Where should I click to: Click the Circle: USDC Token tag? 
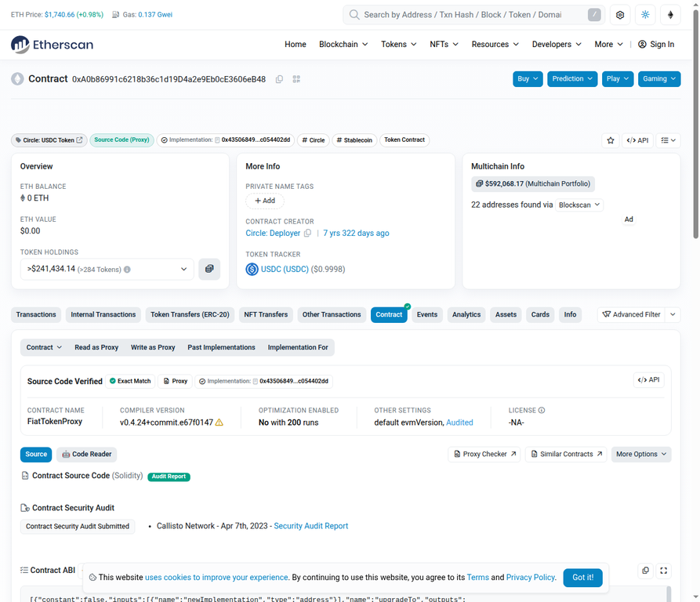pyautogui.click(x=49, y=140)
